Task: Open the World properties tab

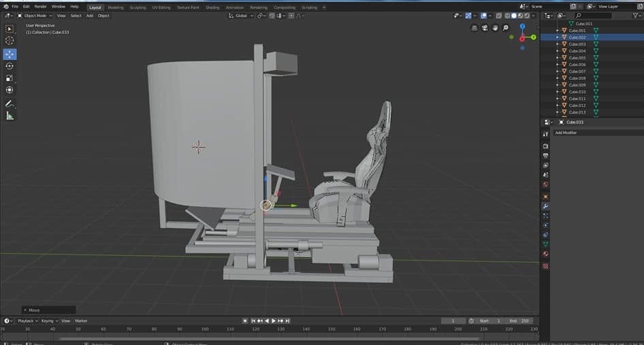Action: (x=545, y=184)
